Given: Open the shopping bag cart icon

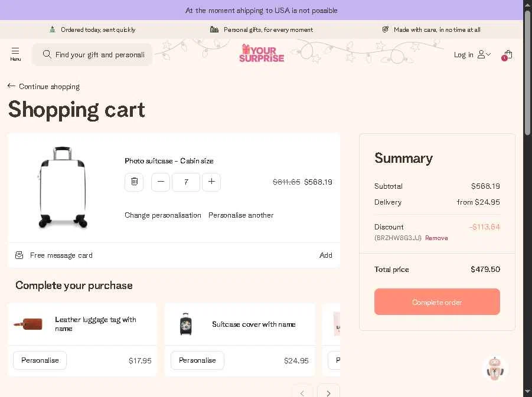Looking at the screenshot, I should click(507, 55).
